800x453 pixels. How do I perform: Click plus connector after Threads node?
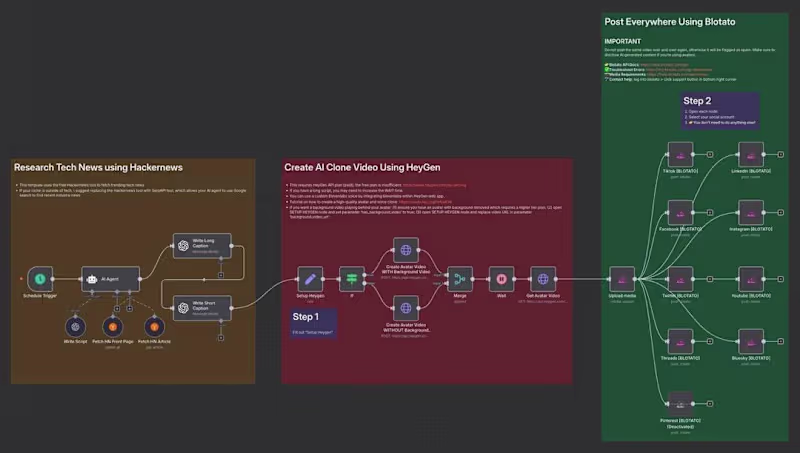click(710, 341)
